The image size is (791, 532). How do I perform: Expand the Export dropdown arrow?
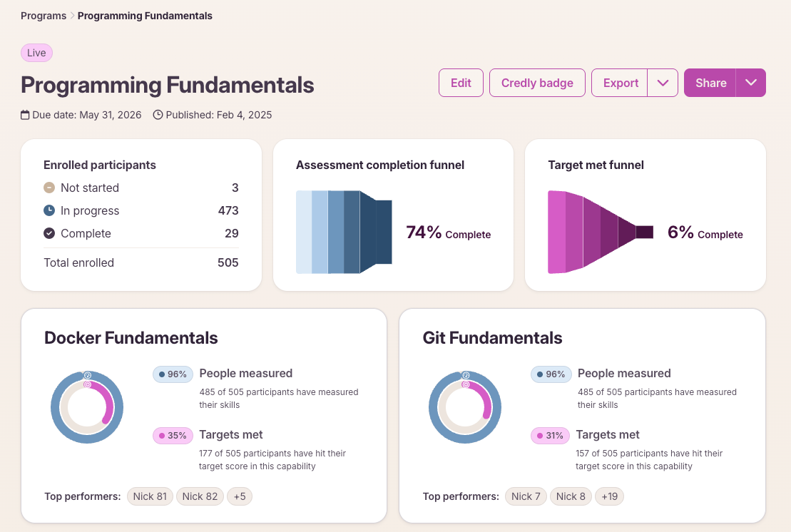pyautogui.click(x=663, y=83)
